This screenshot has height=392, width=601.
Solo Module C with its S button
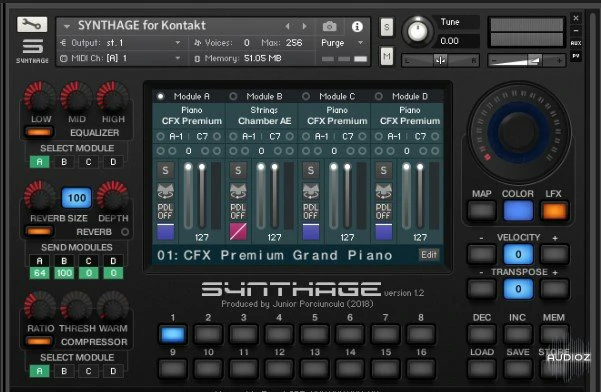coord(311,170)
